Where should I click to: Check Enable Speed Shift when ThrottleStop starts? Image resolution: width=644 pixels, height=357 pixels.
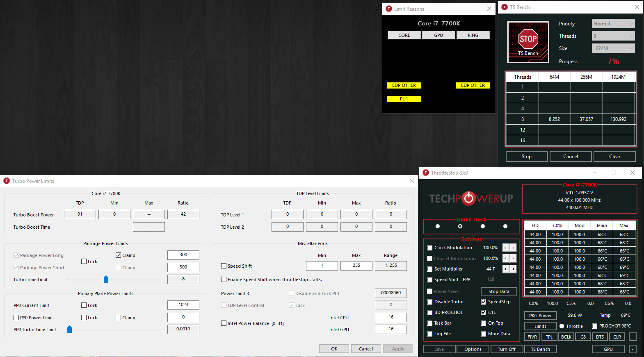pos(224,279)
